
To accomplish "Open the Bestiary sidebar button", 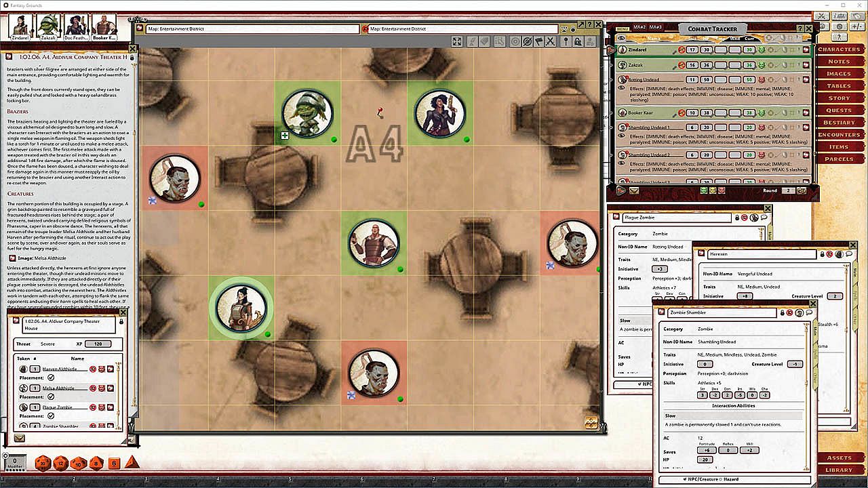I will 840,123.
